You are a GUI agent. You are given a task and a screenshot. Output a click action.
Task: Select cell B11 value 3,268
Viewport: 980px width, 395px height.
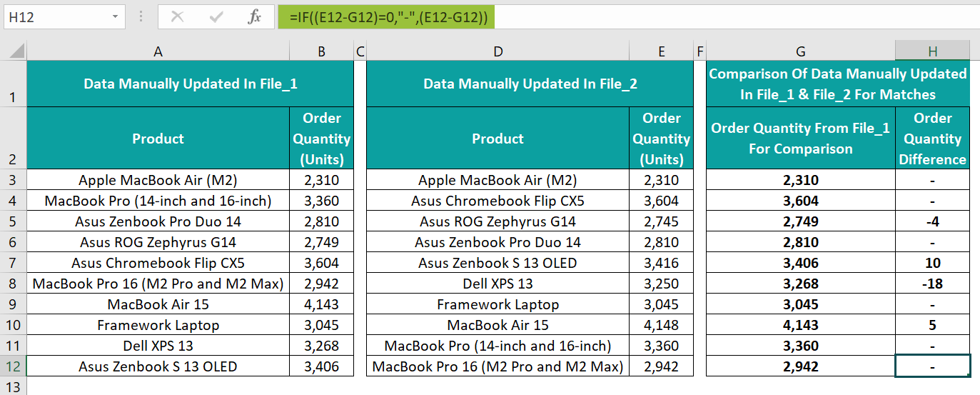point(322,346)
